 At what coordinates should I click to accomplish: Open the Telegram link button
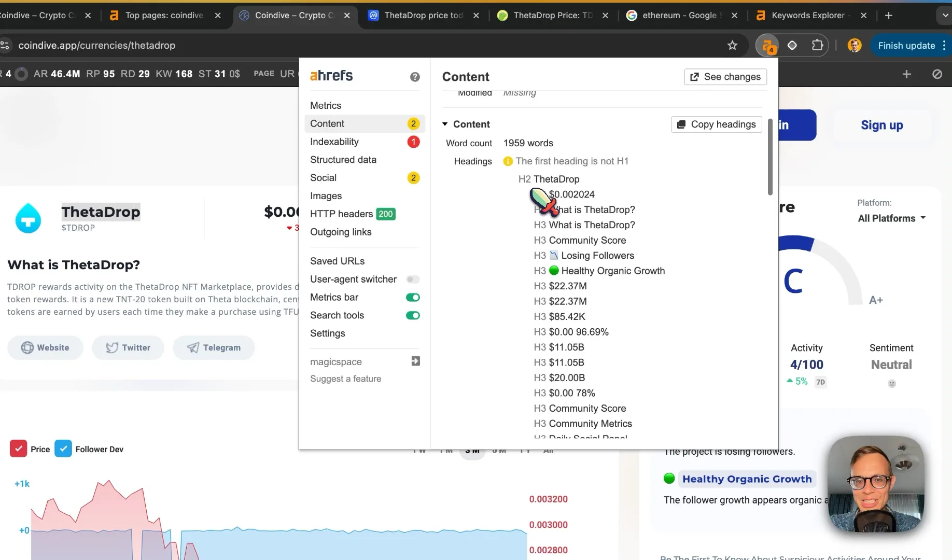coord(214,347)
